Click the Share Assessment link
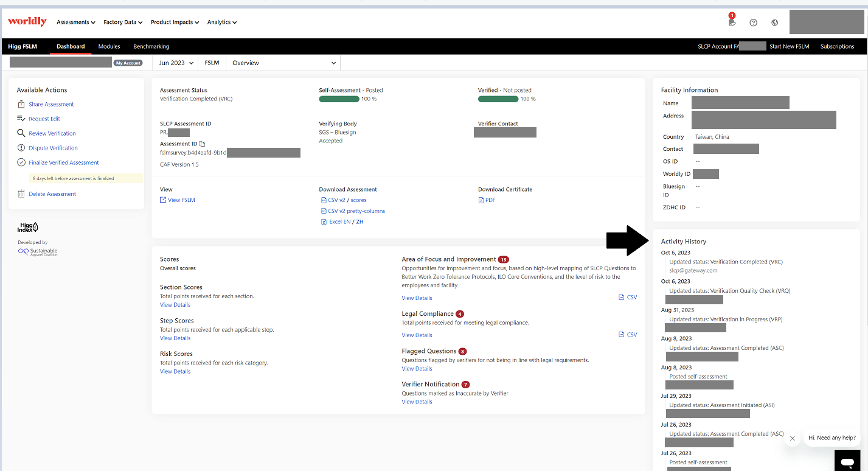Image resolution: width=868 pixels, height=471 pixels. point(51,104)
